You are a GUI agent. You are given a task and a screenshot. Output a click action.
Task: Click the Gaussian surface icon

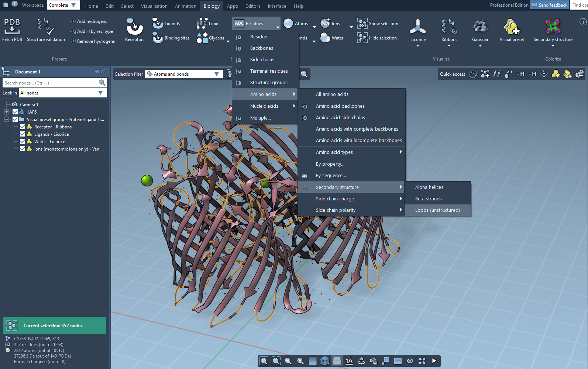click(481, 27)
